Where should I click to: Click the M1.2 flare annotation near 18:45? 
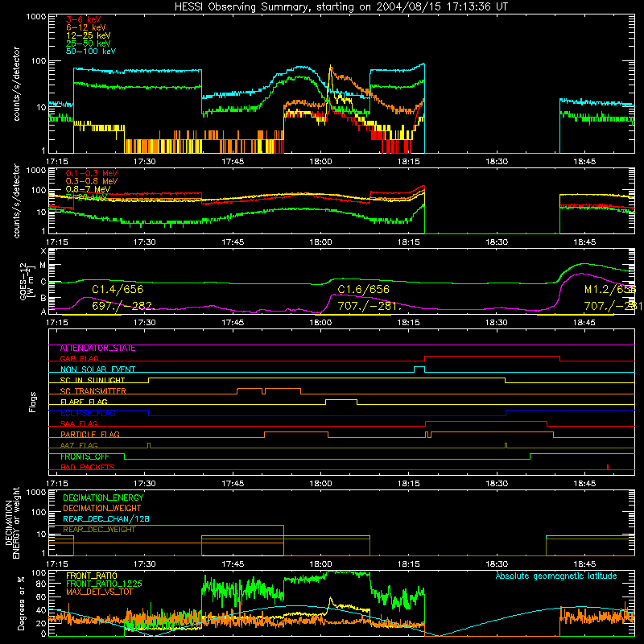click(x=610, y=290)
